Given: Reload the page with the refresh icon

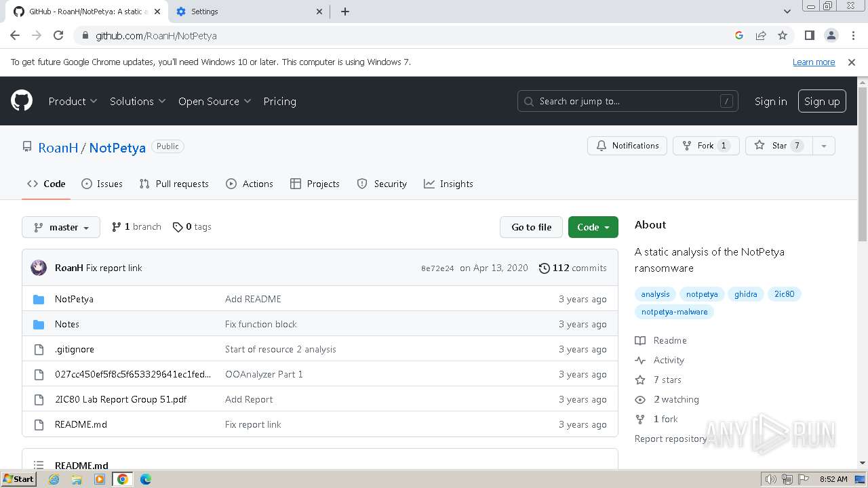Looking at the screenshot, I should (x=58, y=35).
